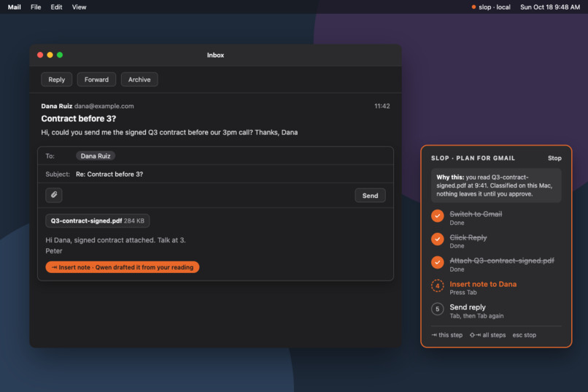Screen dimensions: 588x392
Task: Open the Mail menu
Action: point(15,7)
